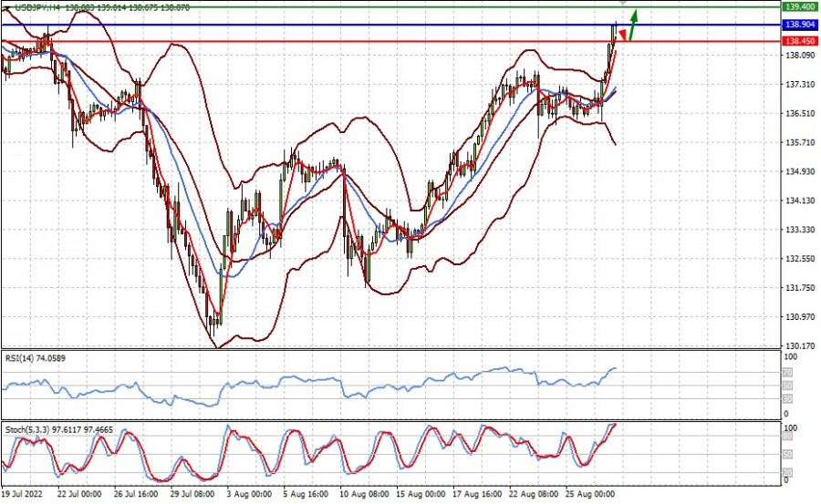Image resolution: width=821 pixels, height=504 pixels.
Task: Click the 19 Jul 2022 date label
Action: click(x=23, y=494)
